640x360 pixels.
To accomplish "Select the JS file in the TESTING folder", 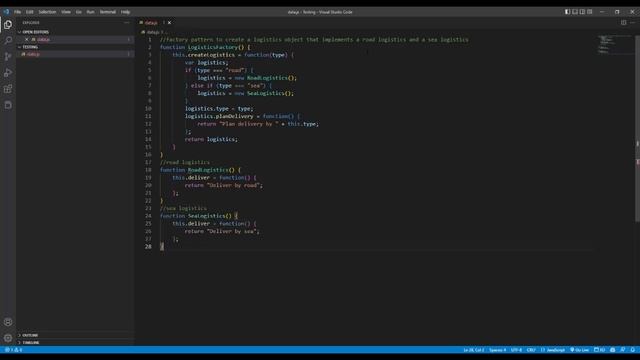I will pyautogui.click(x=75, y=54).
